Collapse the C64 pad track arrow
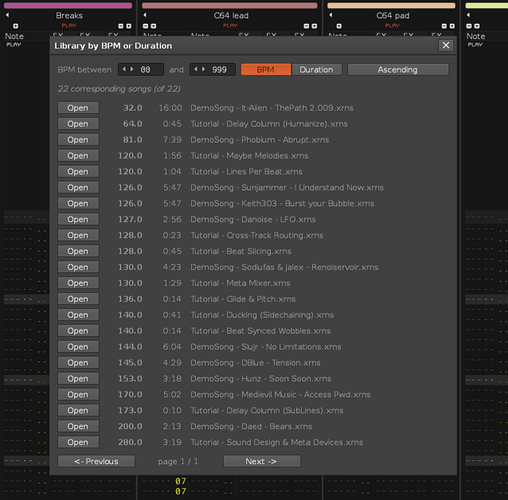The image size is (508, 500). click(331, 15)
